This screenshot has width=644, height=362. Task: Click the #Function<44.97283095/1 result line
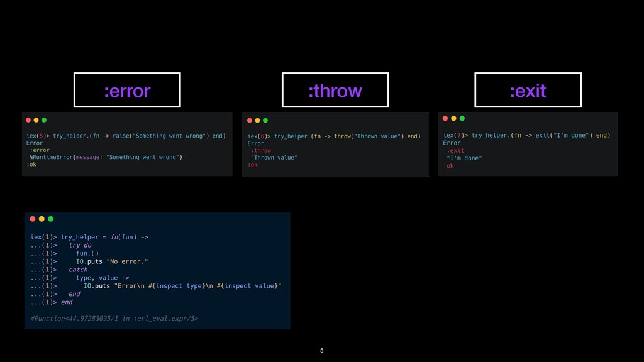point(114,319)
